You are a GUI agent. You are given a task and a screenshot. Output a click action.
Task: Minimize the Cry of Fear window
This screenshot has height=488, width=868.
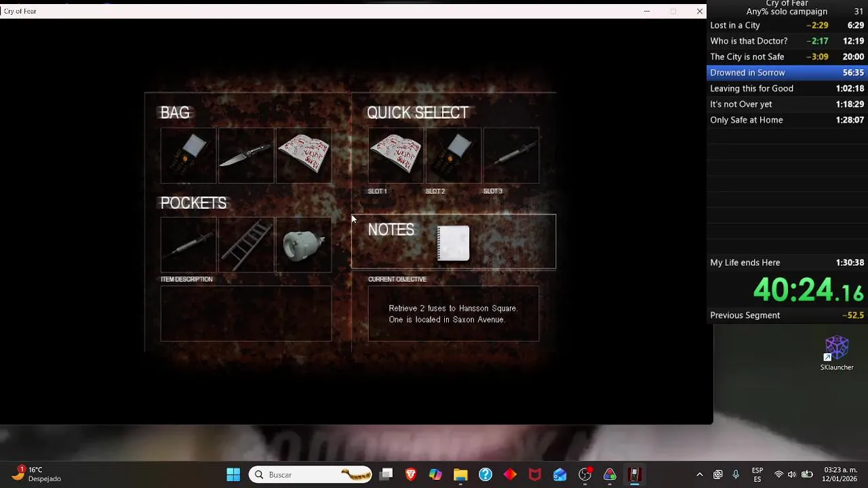(x=647, y=11)
